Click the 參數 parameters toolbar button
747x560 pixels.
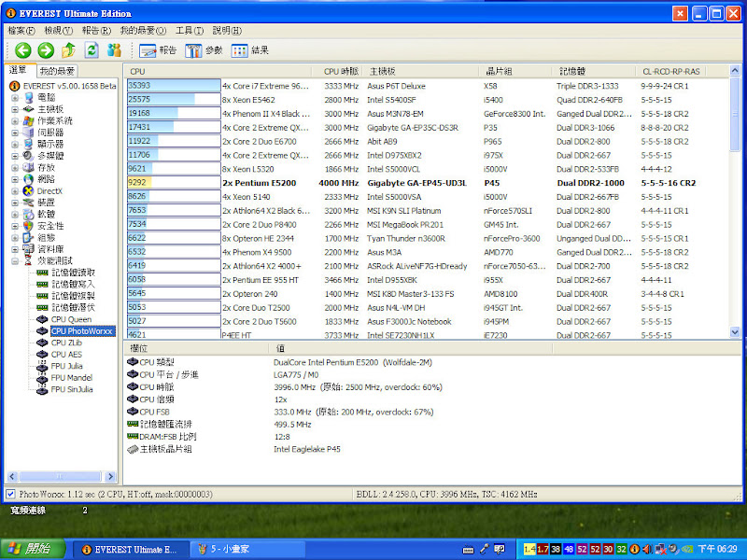[204, 50]
